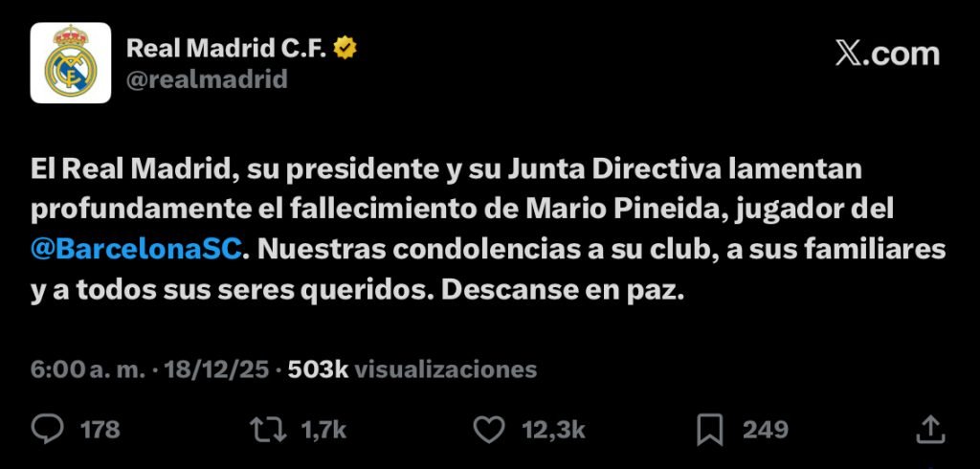Open the reply comment bubble icon
Viewport: 980px width, 469px height.
point(47,430)
